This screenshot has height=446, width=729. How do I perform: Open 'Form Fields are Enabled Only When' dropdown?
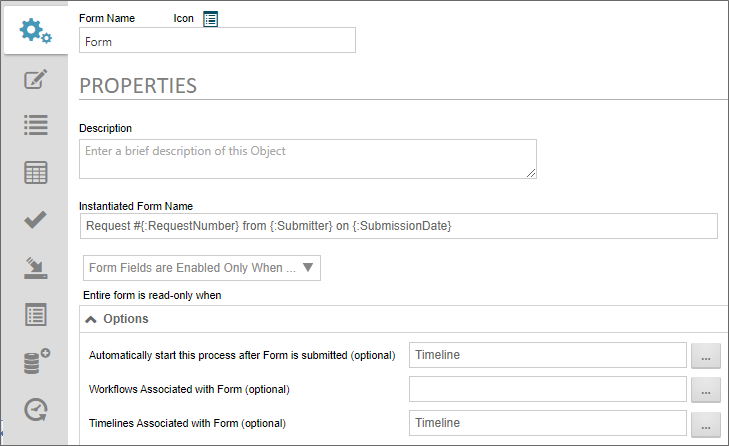[201, 267]
